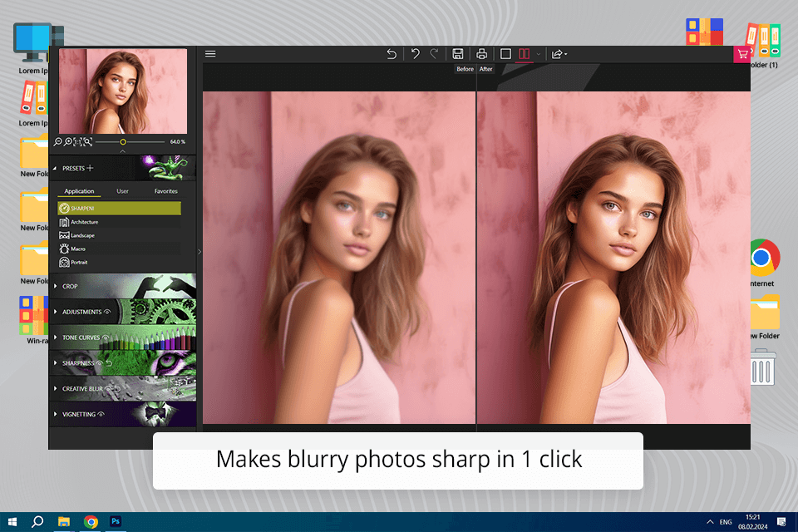Open Chrome from the taskbar
The width and height of the screenshot is (798, 532).
click(91, 522)
